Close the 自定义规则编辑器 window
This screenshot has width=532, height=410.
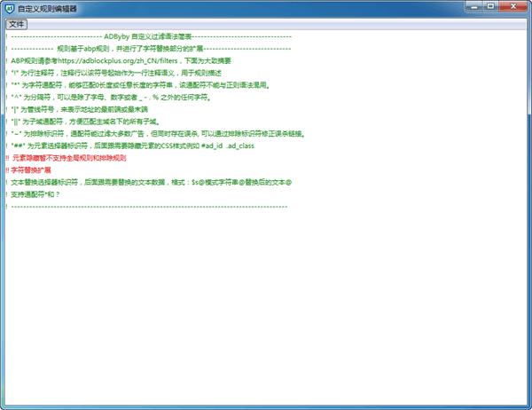point(513,7)
